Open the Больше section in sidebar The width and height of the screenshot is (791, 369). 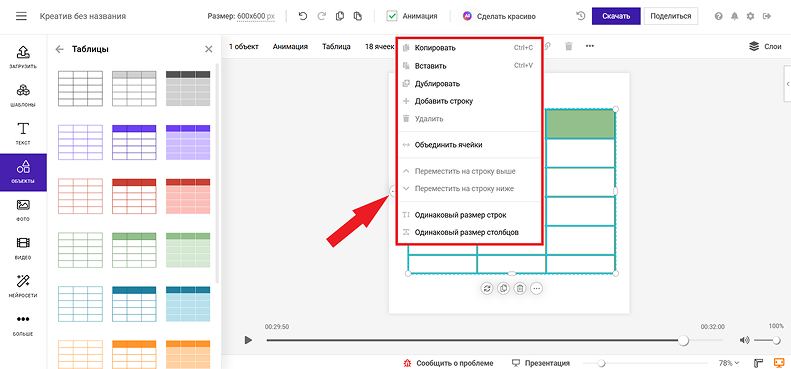[x=23, y=325]
